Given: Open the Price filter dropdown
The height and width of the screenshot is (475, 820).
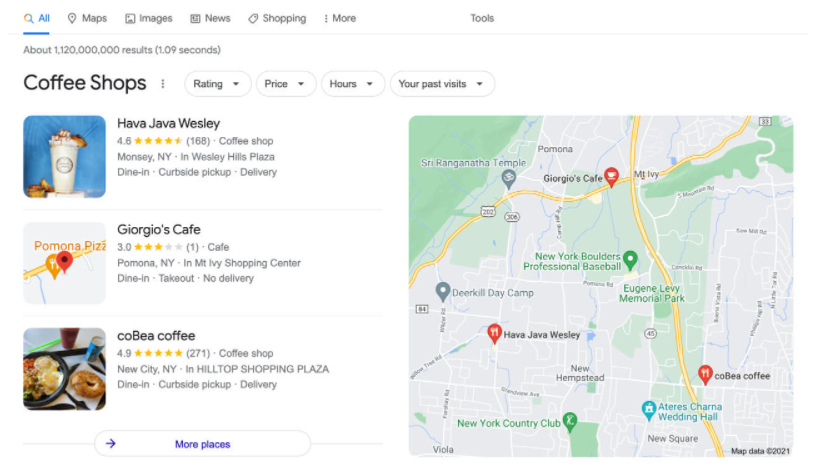Looking at the screenshot, I should click(286, 84).
